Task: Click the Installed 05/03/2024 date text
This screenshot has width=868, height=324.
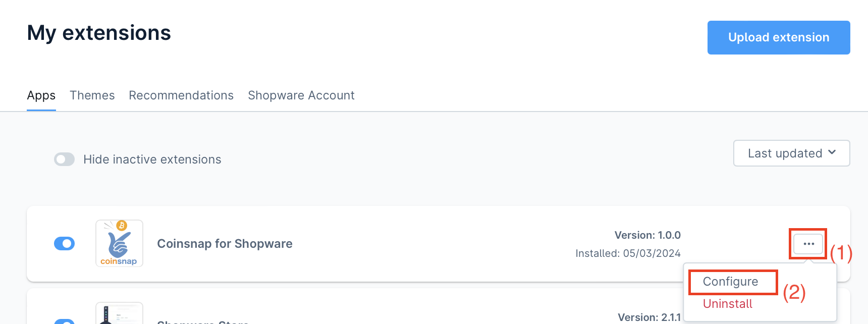Action: pyautogui.click(x=628, y=253)
